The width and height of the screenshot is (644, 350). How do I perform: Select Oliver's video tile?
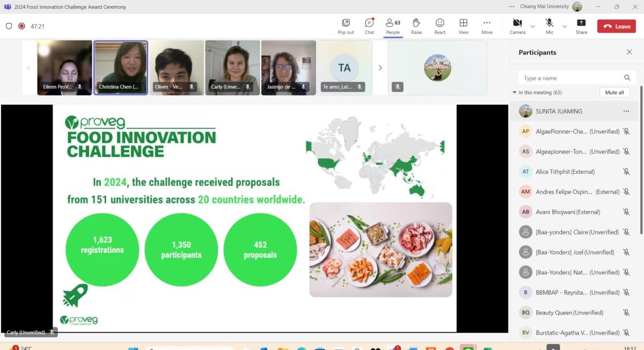177,68
